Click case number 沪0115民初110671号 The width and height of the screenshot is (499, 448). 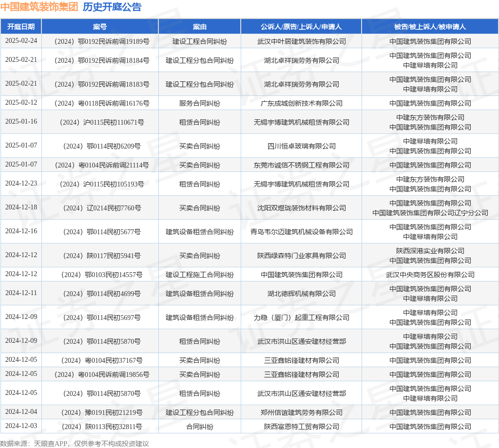click(102, 122)
